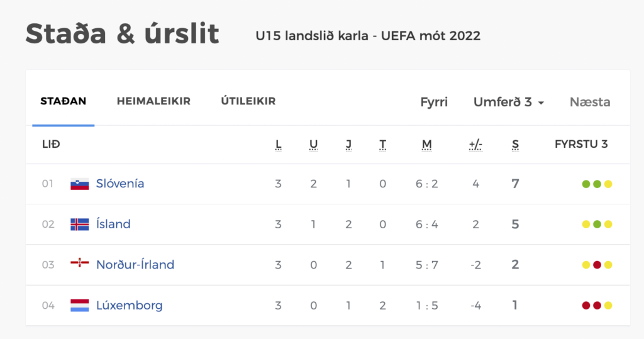
Task: Open the Umferð 3 round dropdown
Action: [x=508, y=102]
